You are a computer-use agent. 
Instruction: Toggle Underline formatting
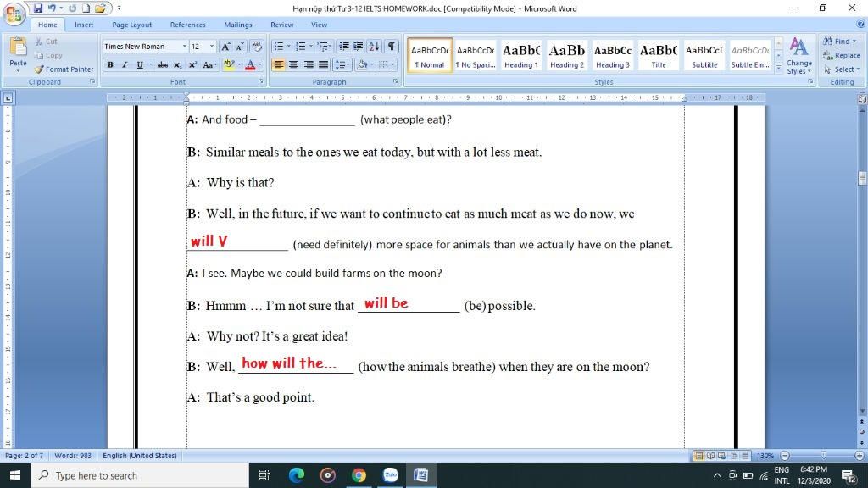140,64
